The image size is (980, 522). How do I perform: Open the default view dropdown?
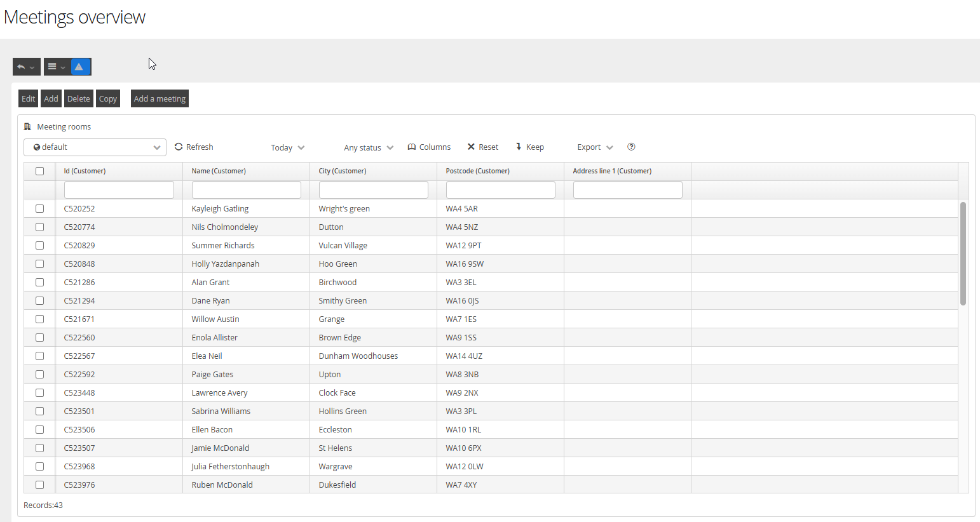coord(95,147)
